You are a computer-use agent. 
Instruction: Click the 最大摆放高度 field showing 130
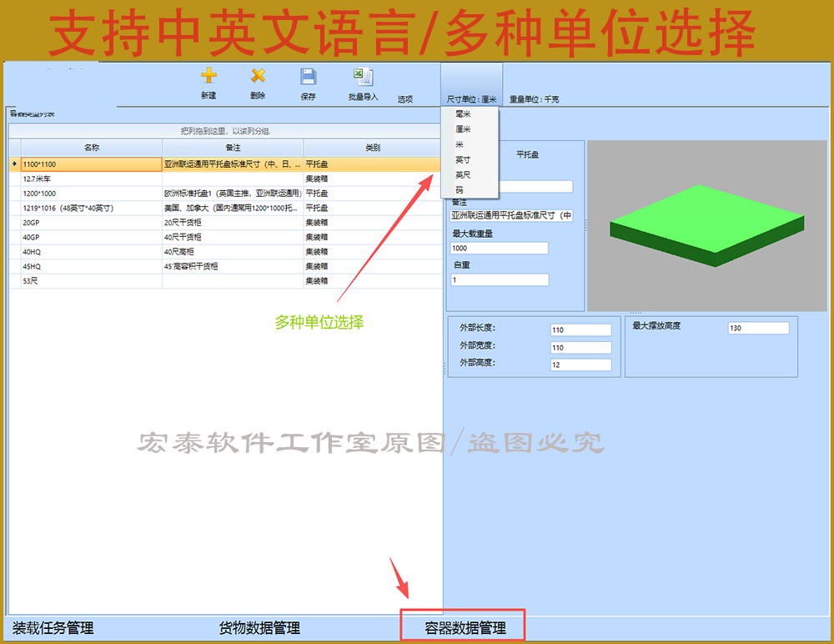click(x=758, y=328)
